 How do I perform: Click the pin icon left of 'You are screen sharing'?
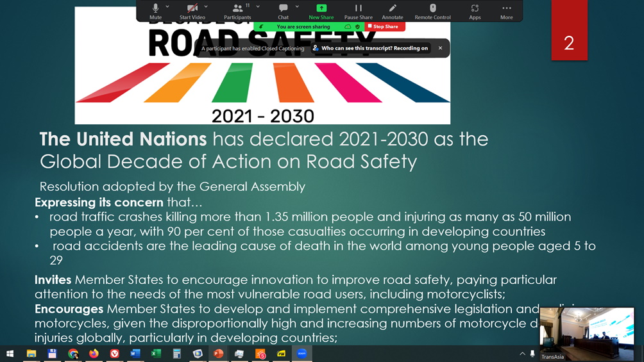(x=261, y=27)
